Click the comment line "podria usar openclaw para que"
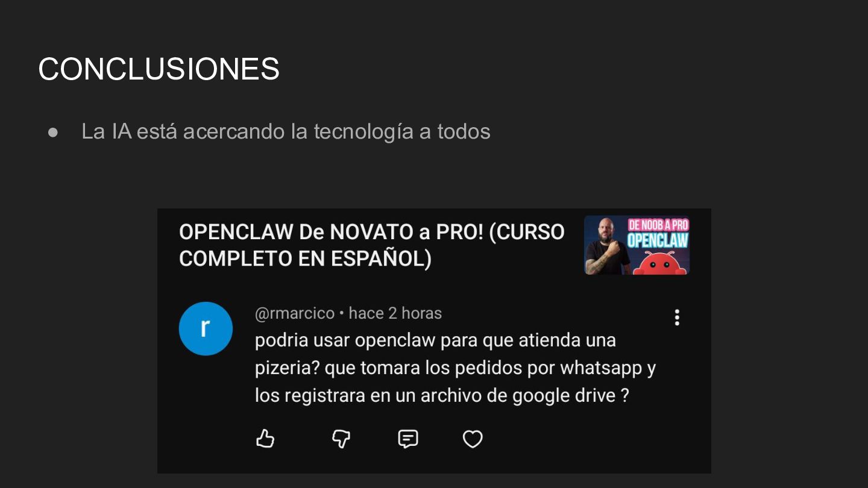 [435, 340]
